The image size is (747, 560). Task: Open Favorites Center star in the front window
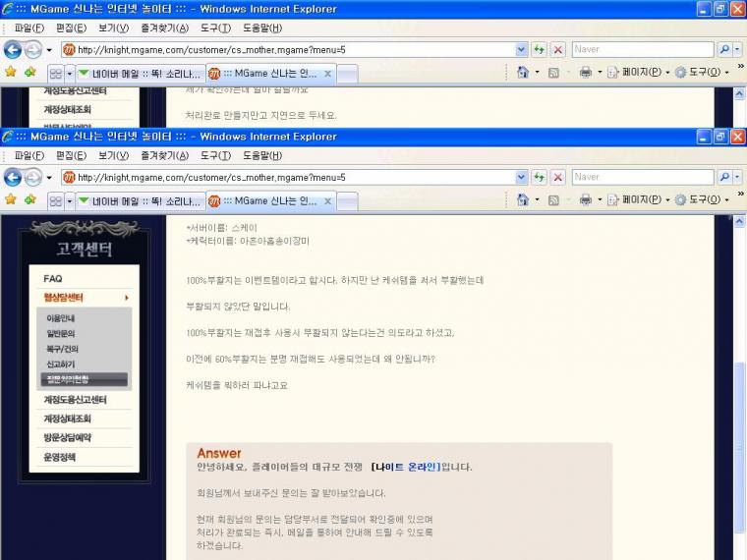(11, 199)
